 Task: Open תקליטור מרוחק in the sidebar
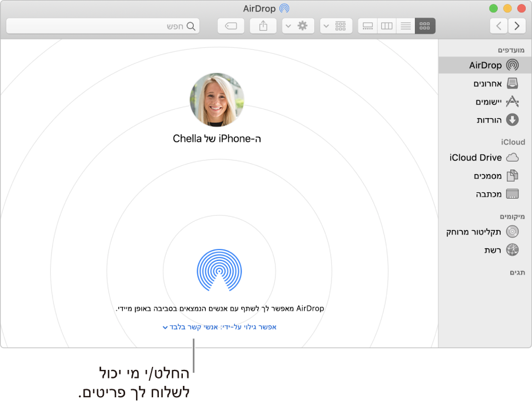click(x=485, y=232)
